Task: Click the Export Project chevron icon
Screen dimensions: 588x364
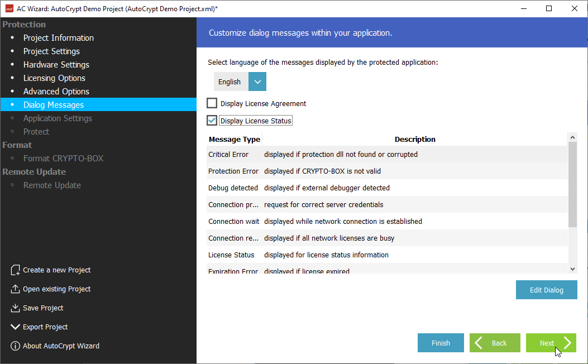Action: click(15, 327)
